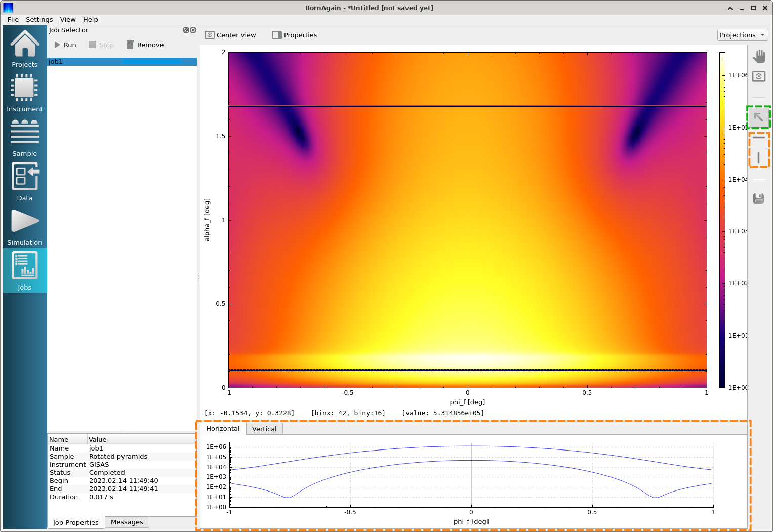Click the 'phi_f [deg]' label under the heatmap
The height and width of the screenshot is (532, 773).
click(x=467, y=402)
